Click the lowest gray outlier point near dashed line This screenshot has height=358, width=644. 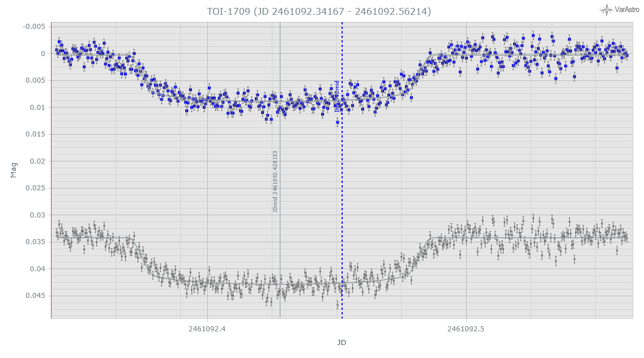pos(338,305)
